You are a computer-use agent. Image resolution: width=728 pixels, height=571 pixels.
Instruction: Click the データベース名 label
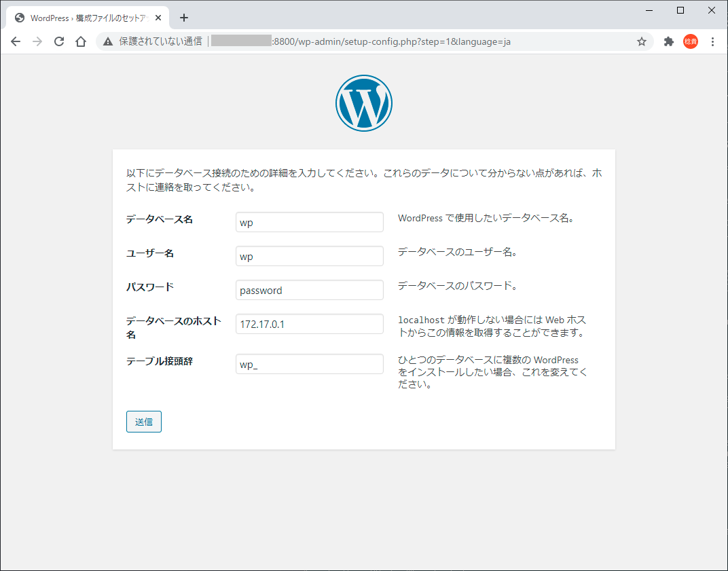(159, 219)
